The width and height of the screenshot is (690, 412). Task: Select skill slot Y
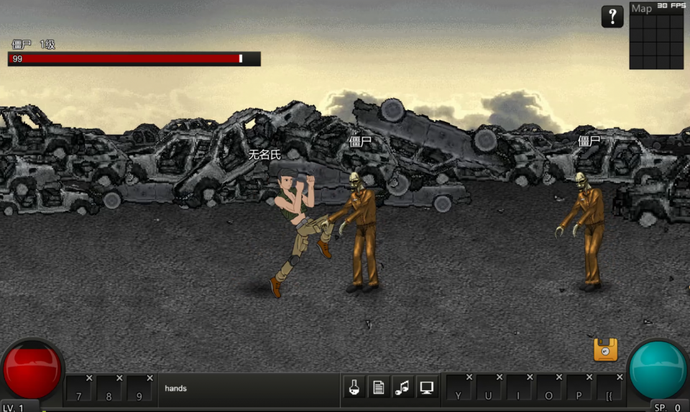459,389
